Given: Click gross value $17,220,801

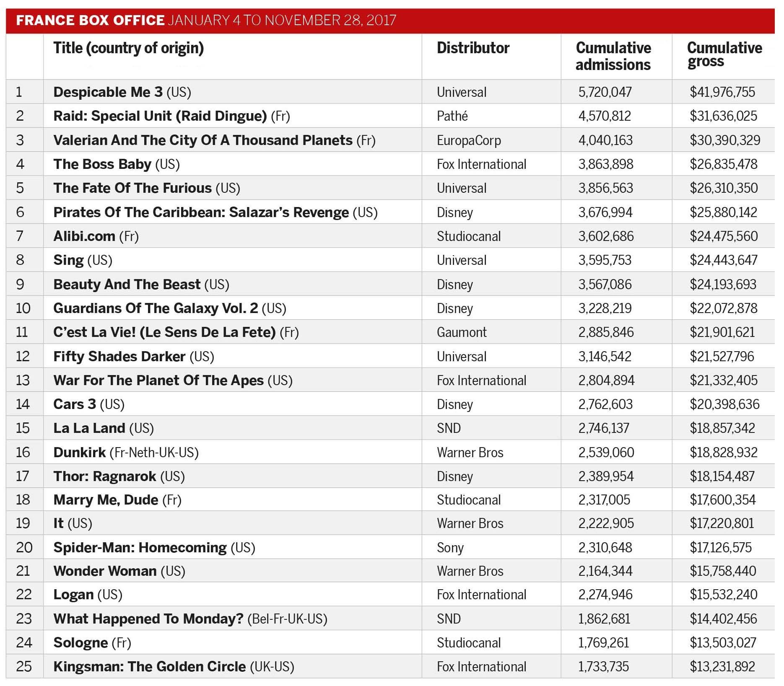Looking at the screenshot, I should coord(722,523).
